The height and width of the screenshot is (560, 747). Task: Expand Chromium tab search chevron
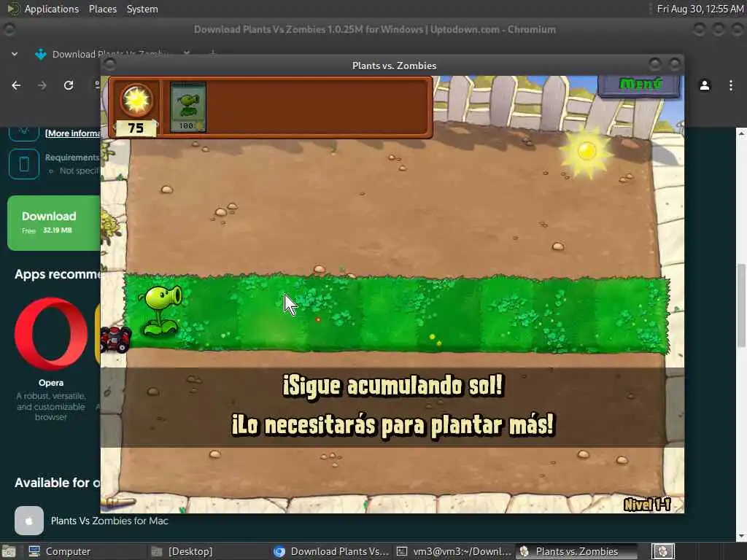[x=15, y=54]
